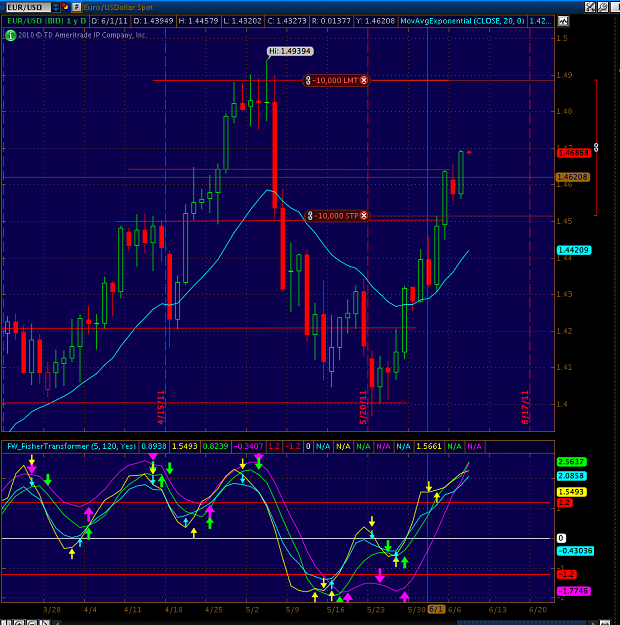The width and height of the screenshot is (620, 625).
Task: Click the chain icon on LMT order
Action: [x=308, y=81]
